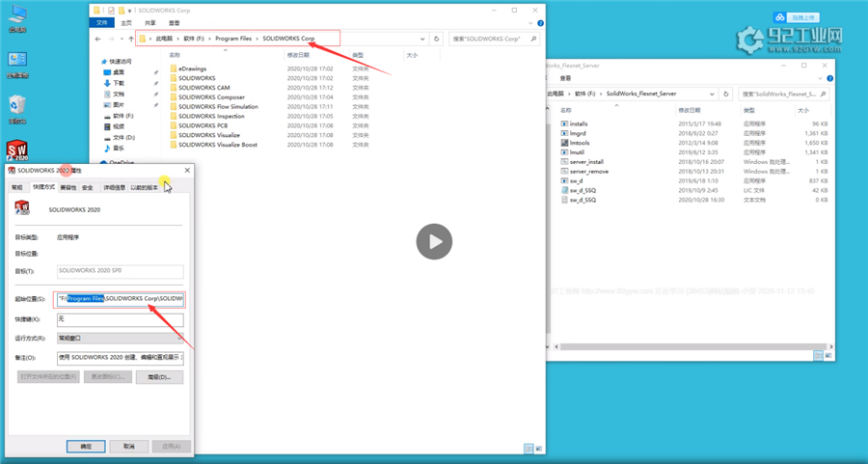868x464 pixels.
Task: Switch Flexnet_Server window to details view icon
Action: [x=818, y=355]
